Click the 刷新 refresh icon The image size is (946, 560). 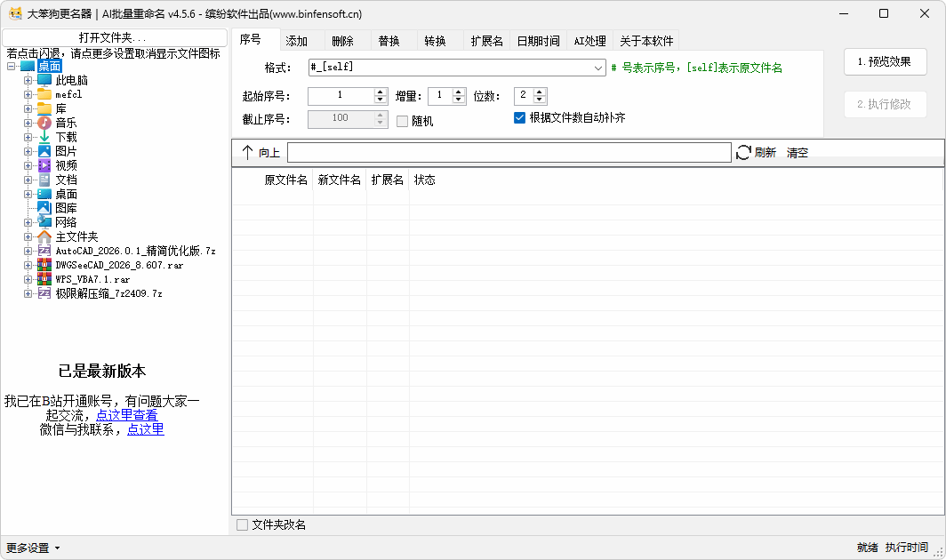(x=743, y=153)
